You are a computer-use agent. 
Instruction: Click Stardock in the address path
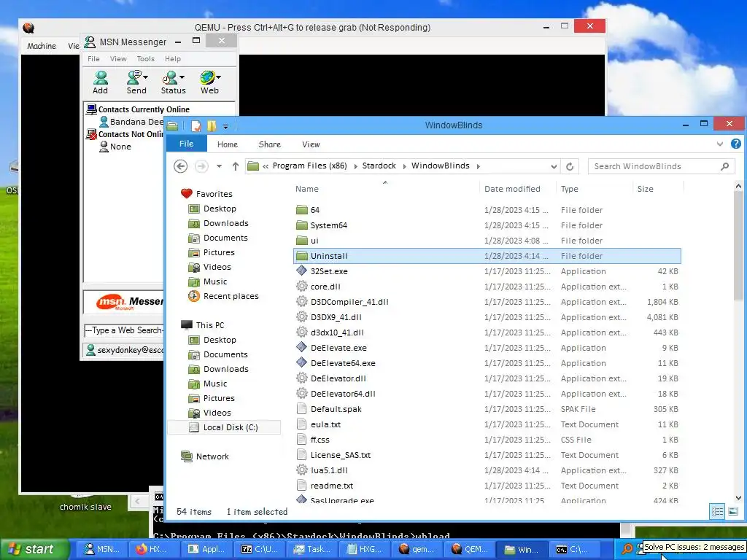(379, 166)
